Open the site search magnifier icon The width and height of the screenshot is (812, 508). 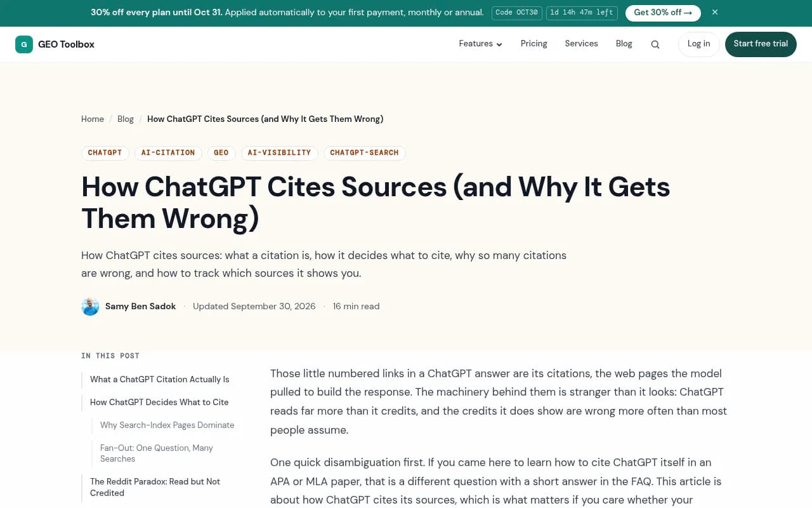point(655,44)
